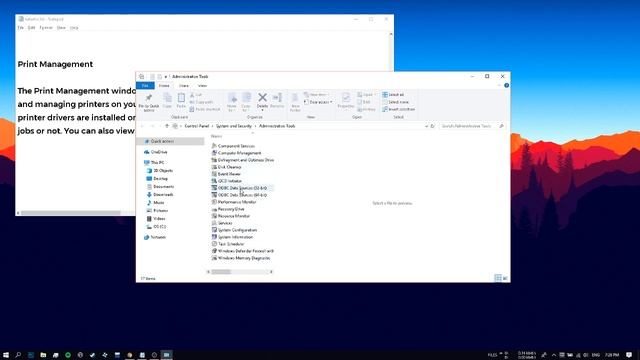Switch to the Home ribbon tab
The image size is (640, 360).
click(x=164, y=85)
